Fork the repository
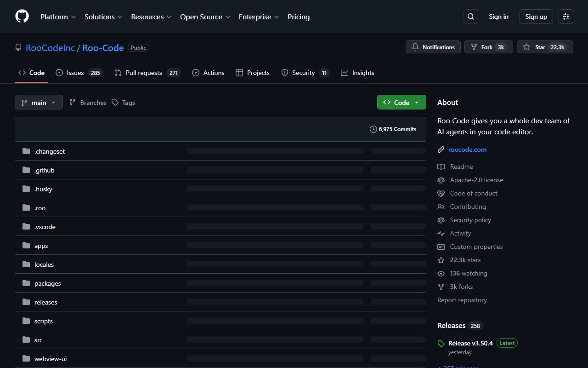 point(488,46)
